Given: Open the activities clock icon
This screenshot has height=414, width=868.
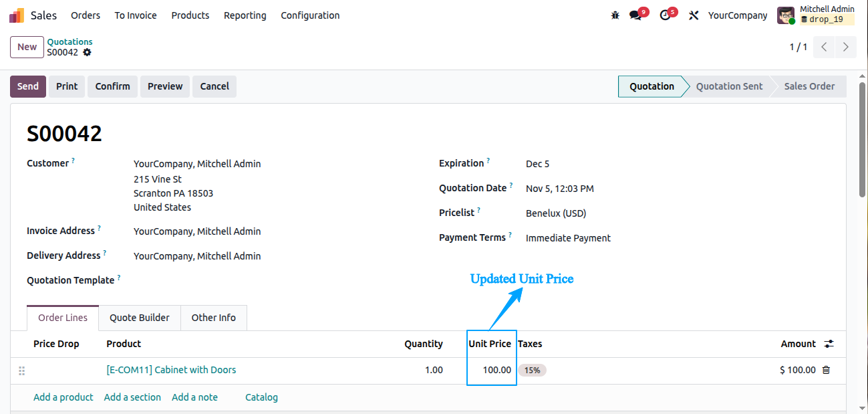Looking at the screenshot, I should [665, 15].
